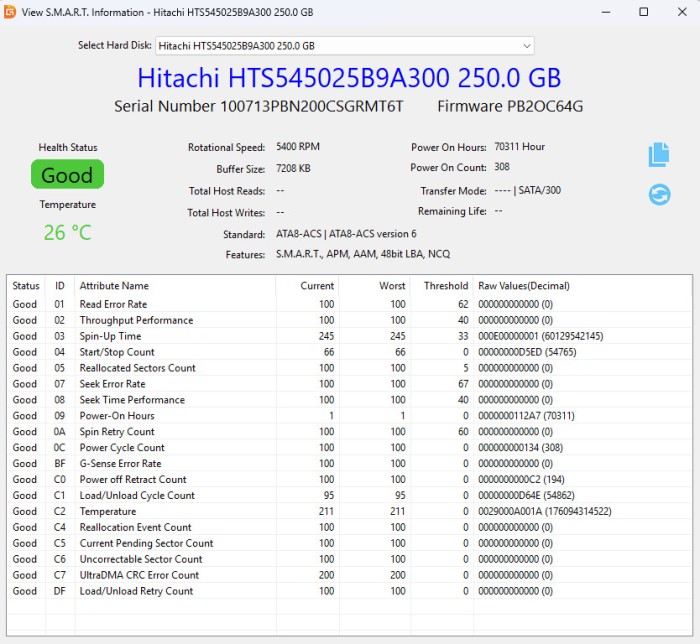The height and width of the screenshot is (644, 700).
Task: Select the Uncorrectable Sector Count row
Action: click(x=350, y=559)
